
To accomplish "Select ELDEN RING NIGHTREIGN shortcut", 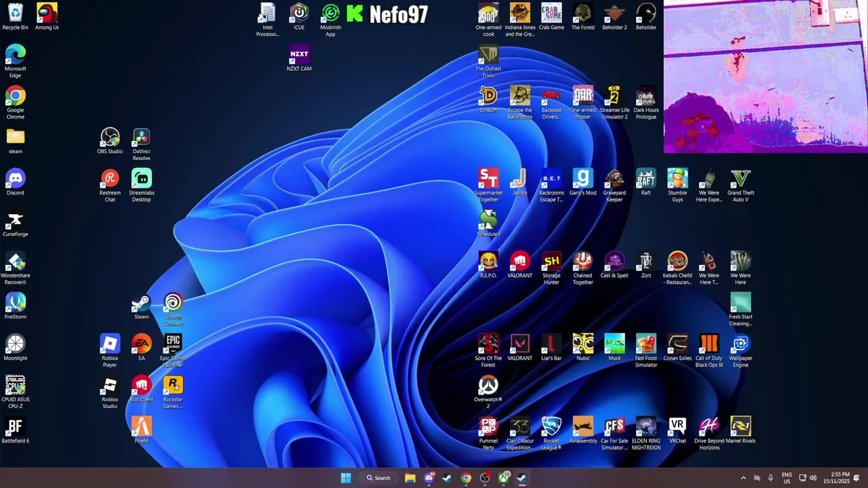I will [646, 433].
